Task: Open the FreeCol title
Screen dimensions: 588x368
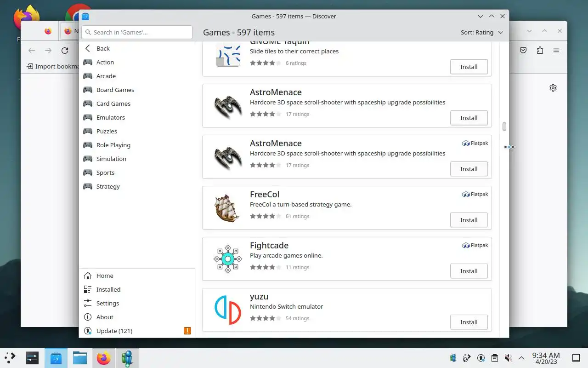Action: [x=265, y=194]
